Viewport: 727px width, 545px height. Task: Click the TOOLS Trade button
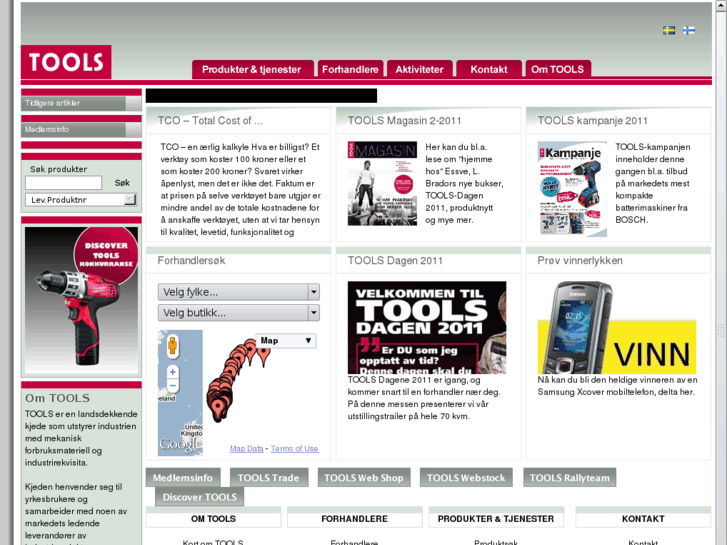(268, 478)
